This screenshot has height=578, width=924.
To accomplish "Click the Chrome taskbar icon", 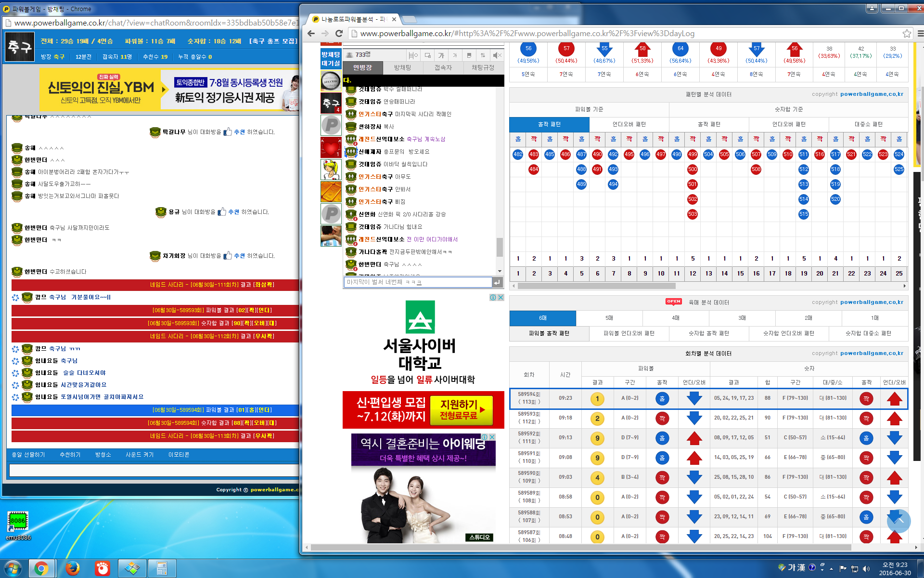I will click(x=41, y=569).
